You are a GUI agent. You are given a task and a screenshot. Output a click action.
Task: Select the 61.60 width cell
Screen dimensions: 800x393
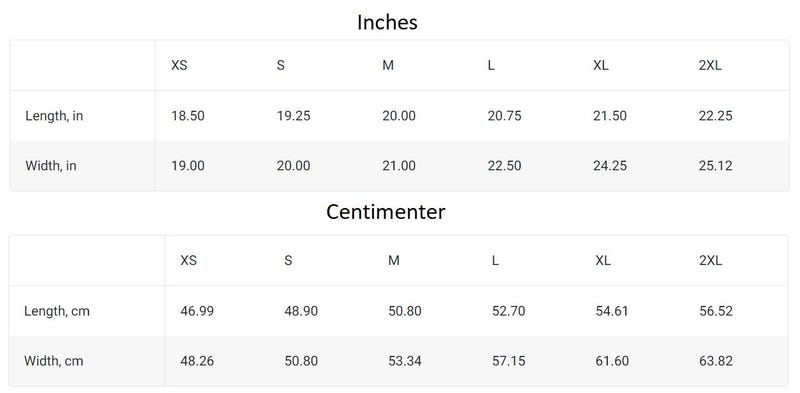[x=612, y=361]
